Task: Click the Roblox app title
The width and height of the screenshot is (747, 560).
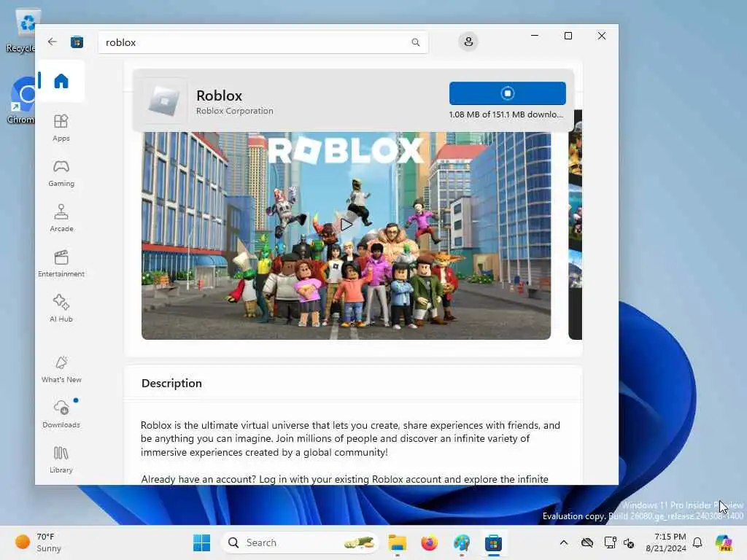Action: tap(219, 96)
